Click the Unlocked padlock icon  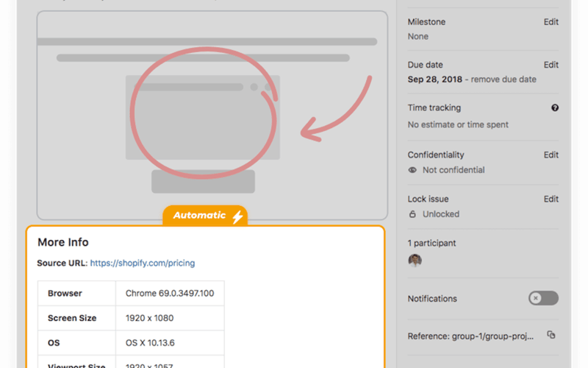[x=412, y=214]
